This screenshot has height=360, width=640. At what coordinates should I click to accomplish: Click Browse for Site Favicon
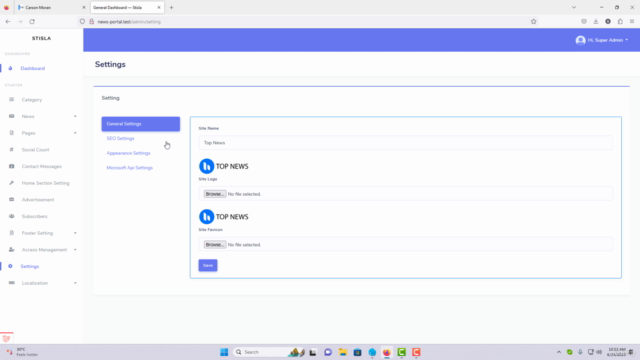point(215,244)
